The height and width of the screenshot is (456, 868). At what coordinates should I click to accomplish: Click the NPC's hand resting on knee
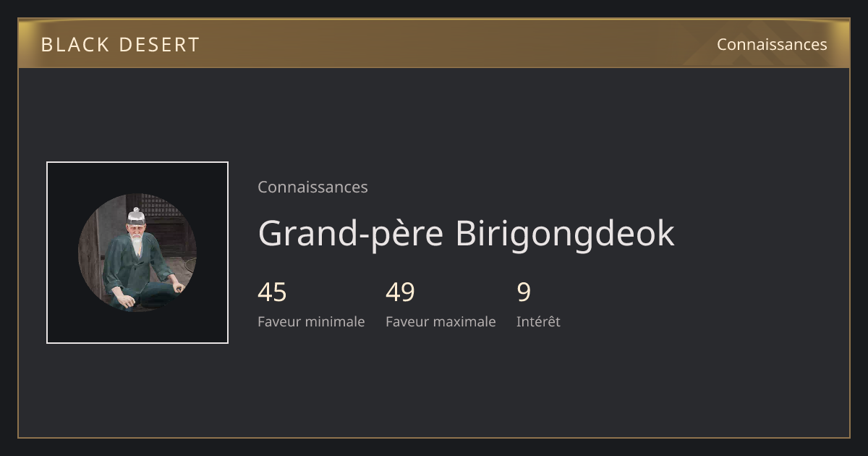178,289
